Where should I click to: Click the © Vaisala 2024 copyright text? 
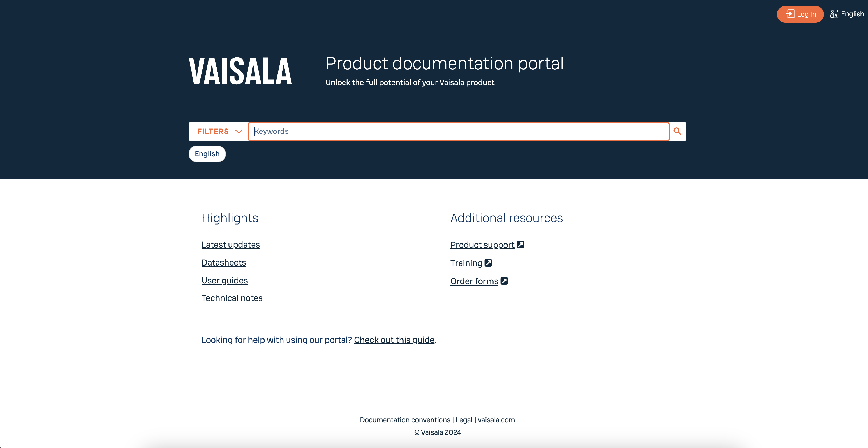[437, 432]
